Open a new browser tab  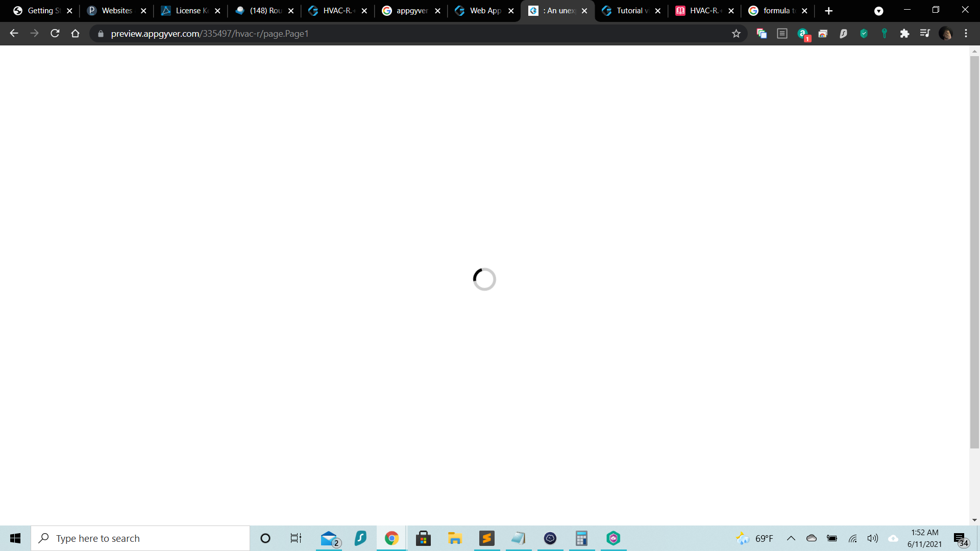click(828, 11)
